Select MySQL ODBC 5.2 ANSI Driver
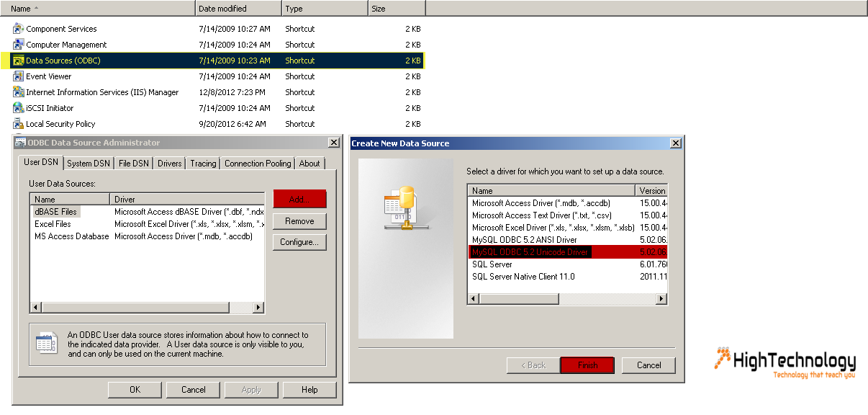The image size is (868, 415). click(x=525, y=240)
